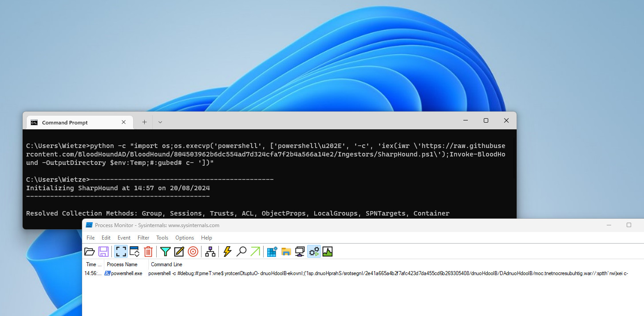Show the process tree icon

pyautogui.click(x=210, y=252)
